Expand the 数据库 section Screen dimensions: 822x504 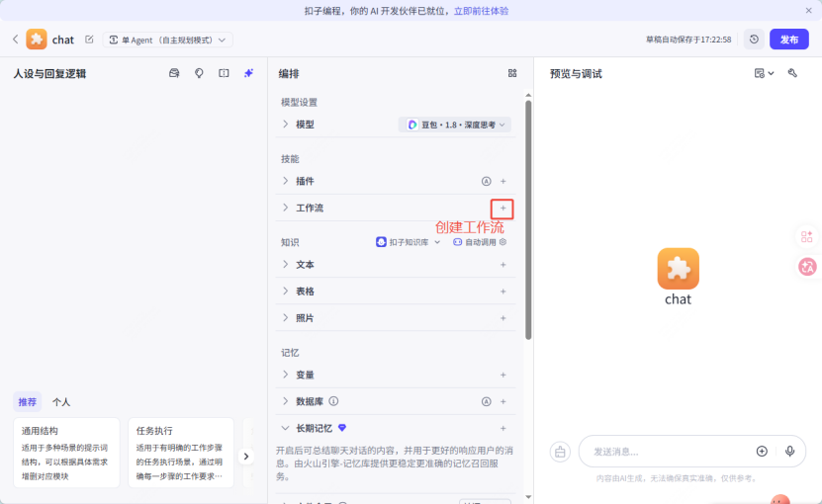tap(285, 401)
